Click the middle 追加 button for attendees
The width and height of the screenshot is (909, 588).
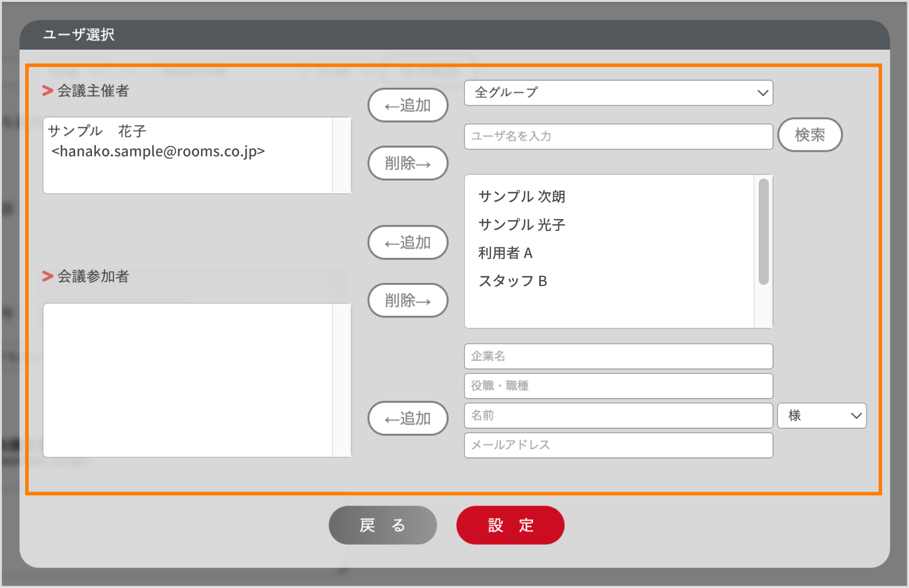point(408,242)
